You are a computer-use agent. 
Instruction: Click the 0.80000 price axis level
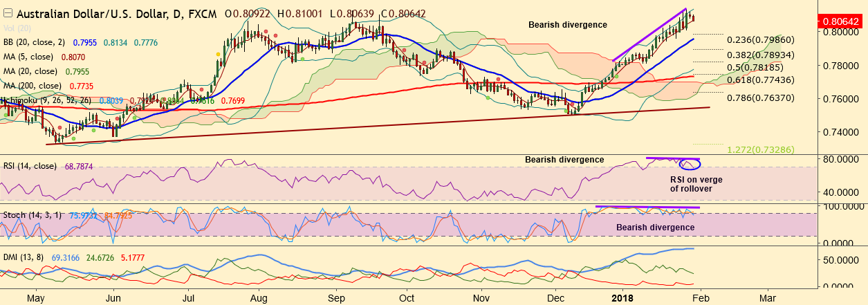click(x=840, y=32)
